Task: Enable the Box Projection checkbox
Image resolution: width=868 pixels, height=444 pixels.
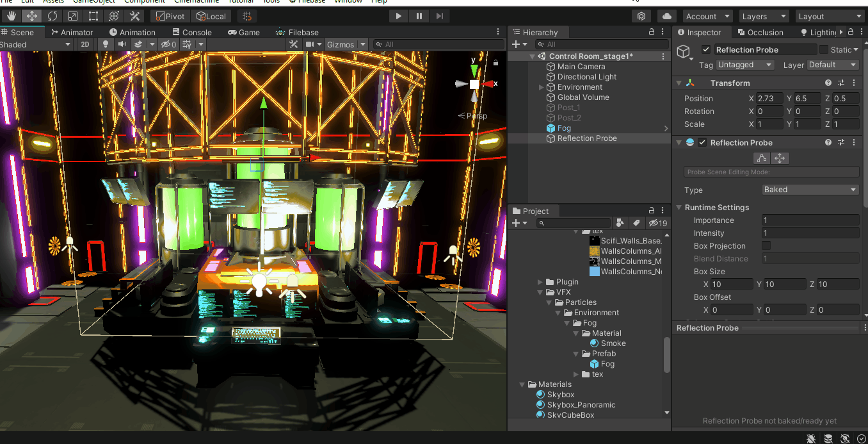Action: pos(766,246)
